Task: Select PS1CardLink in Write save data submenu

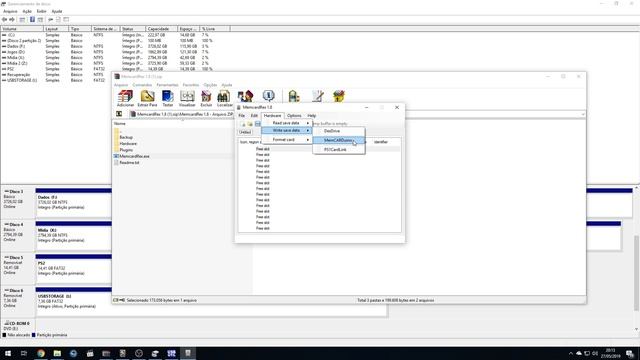Action: tap(339, 149)
